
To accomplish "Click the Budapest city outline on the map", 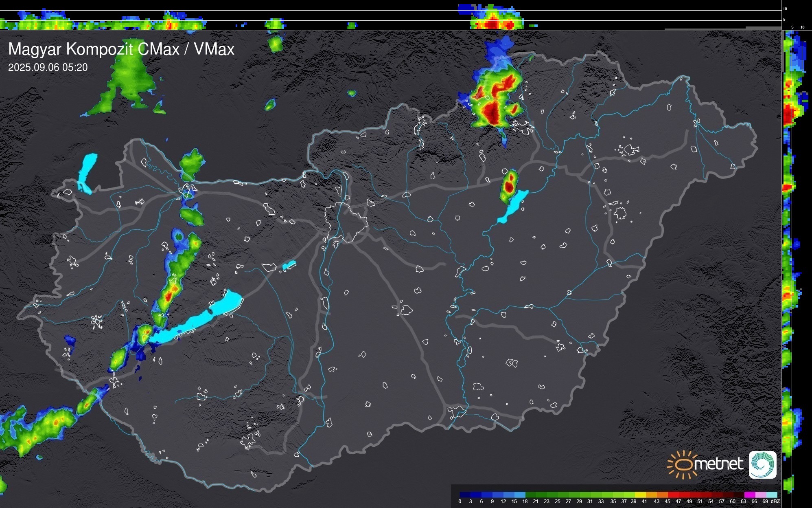I will [346, 222].
